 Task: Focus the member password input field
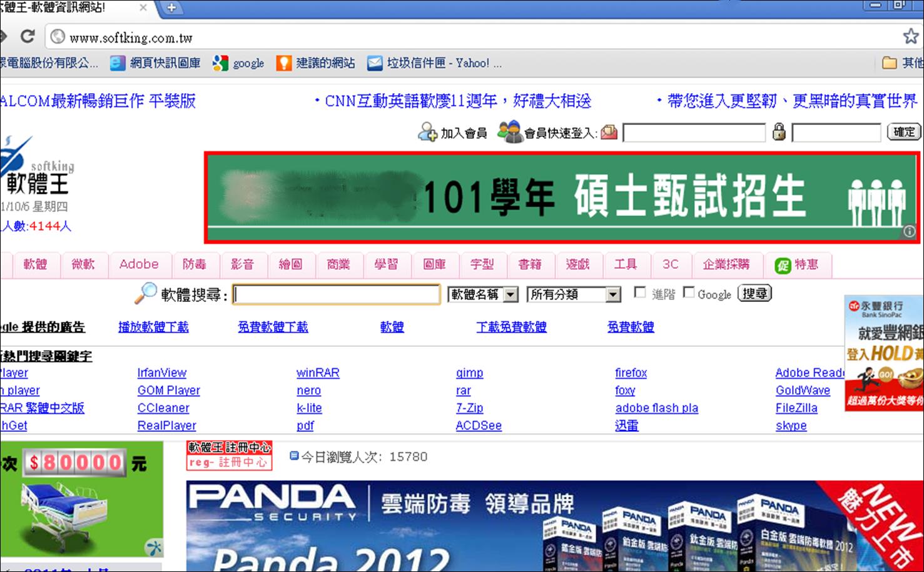[x=836, y=133]
